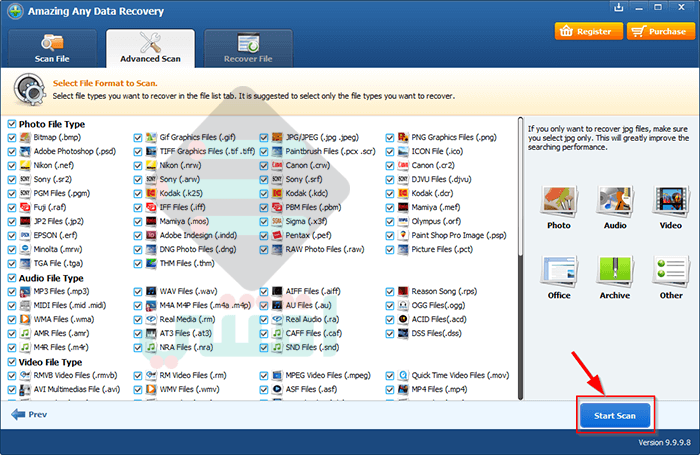Click the Real Media (.rm) icon
700x455 pixels.
point(151,319)
